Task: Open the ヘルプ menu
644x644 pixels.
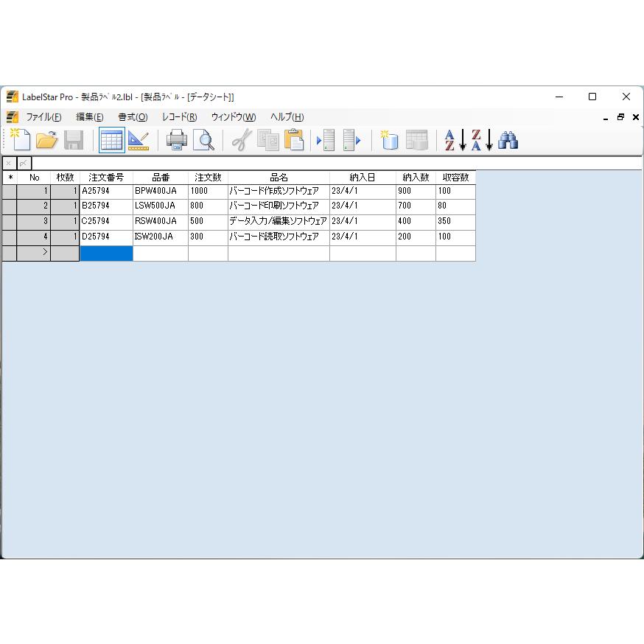Action: click(287, 117)
